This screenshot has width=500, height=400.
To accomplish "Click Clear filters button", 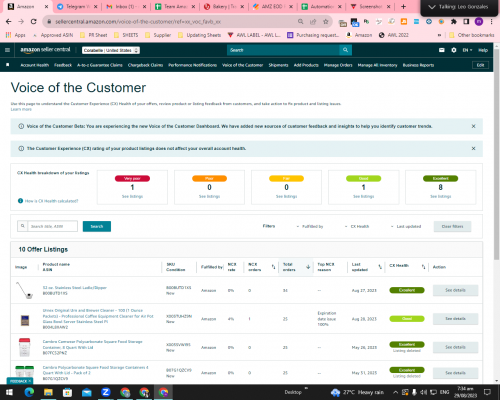I will coord(452,226).
